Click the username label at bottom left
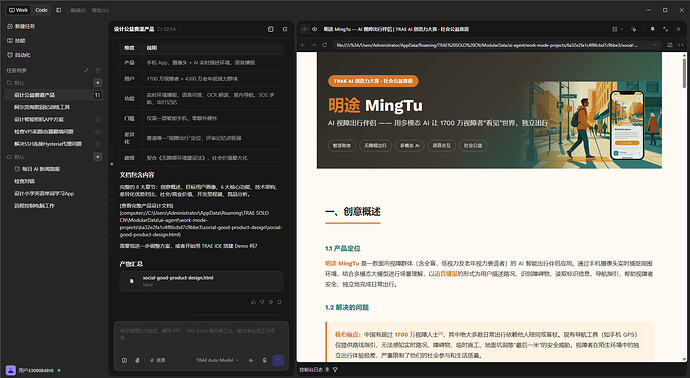 pos(36,371)
